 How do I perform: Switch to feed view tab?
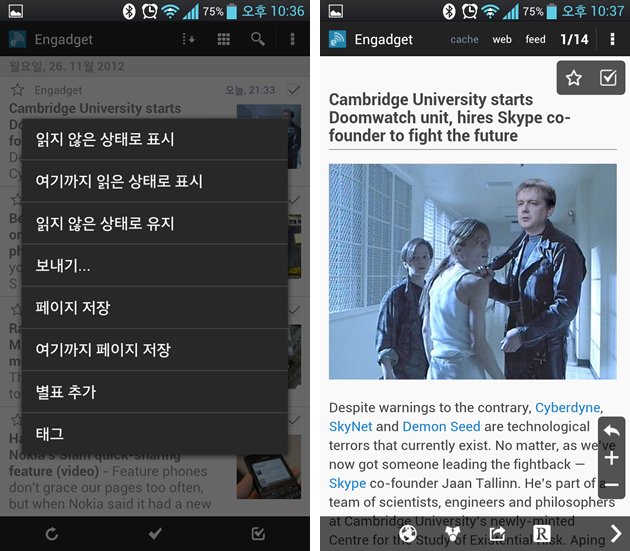[535, 39]
